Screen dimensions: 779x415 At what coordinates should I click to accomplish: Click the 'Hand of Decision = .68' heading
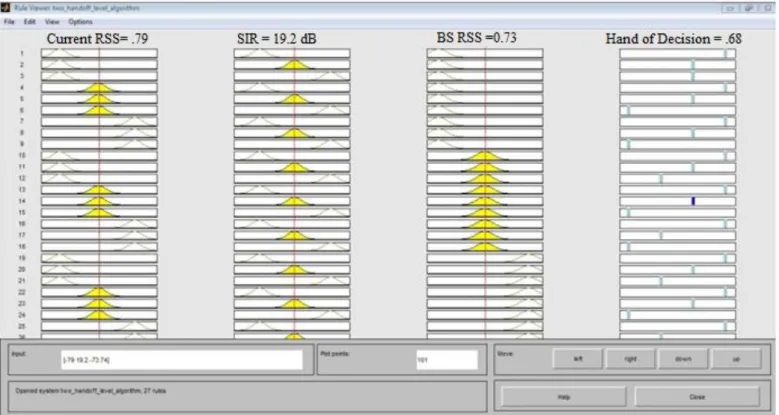point(674,39)
